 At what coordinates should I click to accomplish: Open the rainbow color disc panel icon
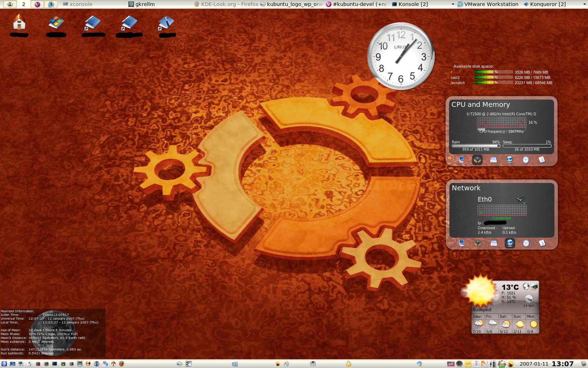[x=179, y=364]
